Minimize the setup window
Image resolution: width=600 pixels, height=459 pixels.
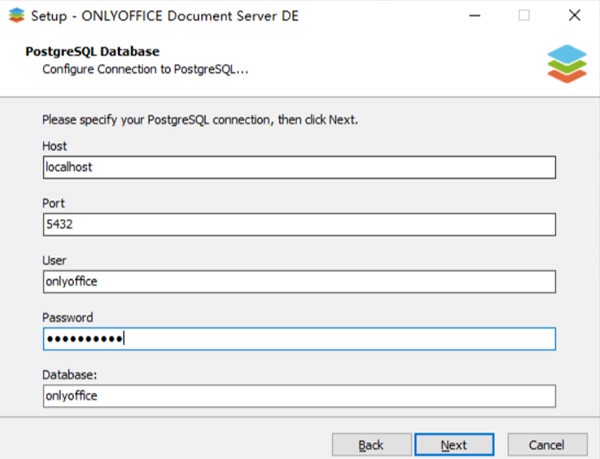coord(474,16)
